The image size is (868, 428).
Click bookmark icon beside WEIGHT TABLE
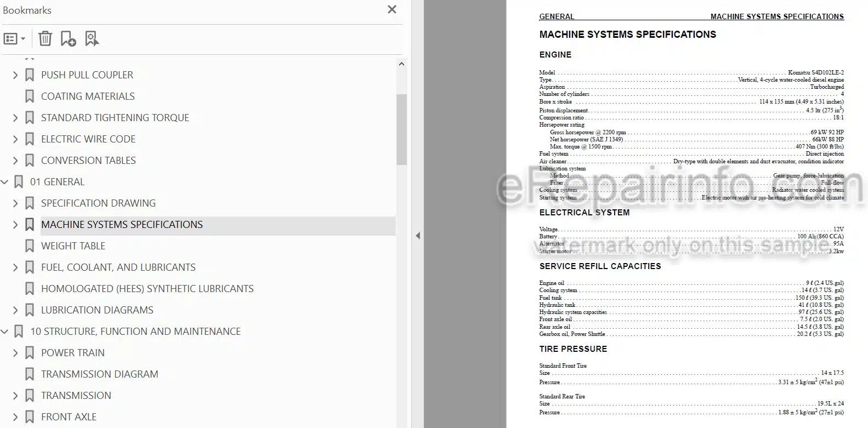(x=30, y=246)
